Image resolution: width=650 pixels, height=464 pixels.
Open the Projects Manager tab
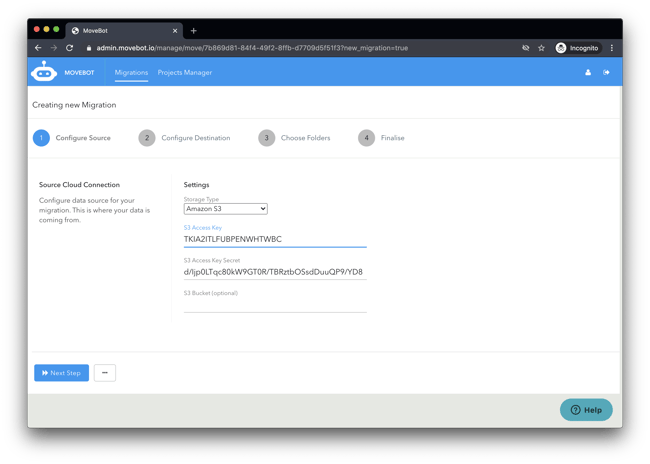click(x=185, y=73)
